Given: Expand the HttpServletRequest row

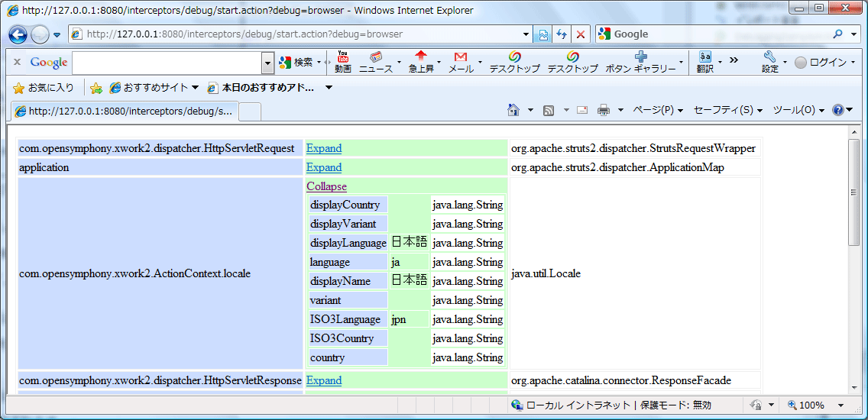Looking at the screenshot, I should click(324, 148).
